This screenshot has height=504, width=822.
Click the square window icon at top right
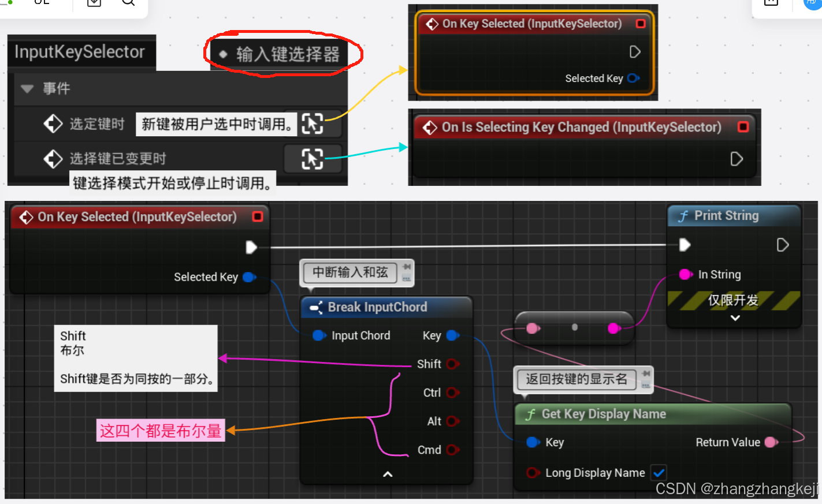[x=772, y=2]
